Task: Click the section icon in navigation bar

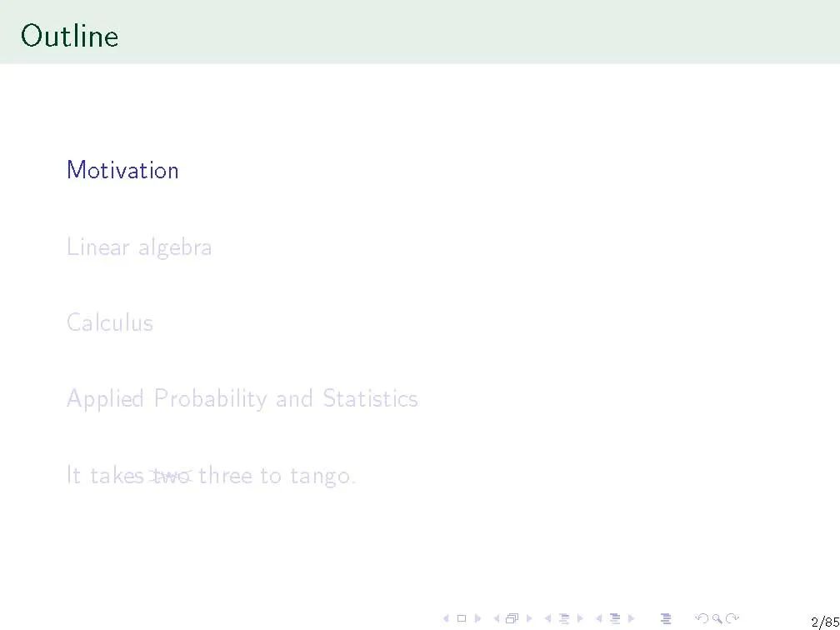Action: point(614,618)
